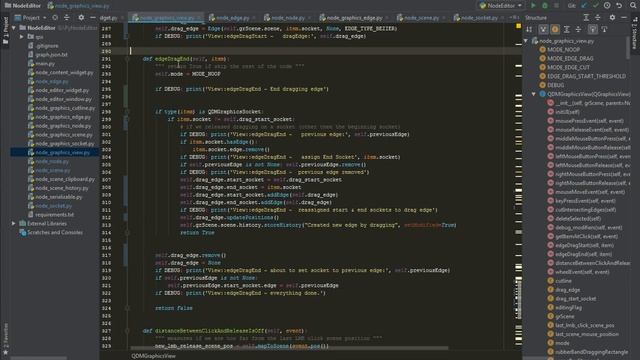Screen dimensions: 640x360
Task: Open requirements.txt in Project tree
Action: point(54,214)
